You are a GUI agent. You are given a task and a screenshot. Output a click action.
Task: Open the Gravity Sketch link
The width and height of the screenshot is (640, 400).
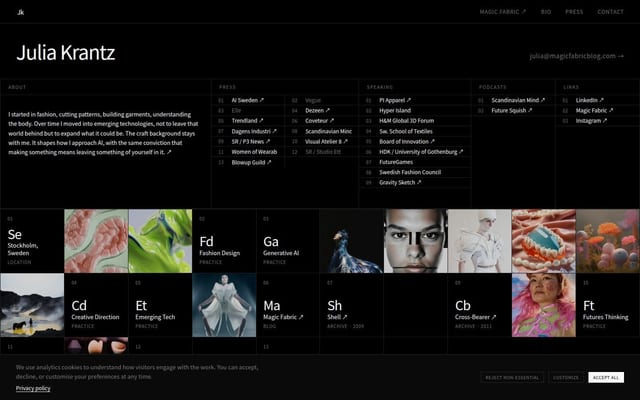[x=400, y=182]
